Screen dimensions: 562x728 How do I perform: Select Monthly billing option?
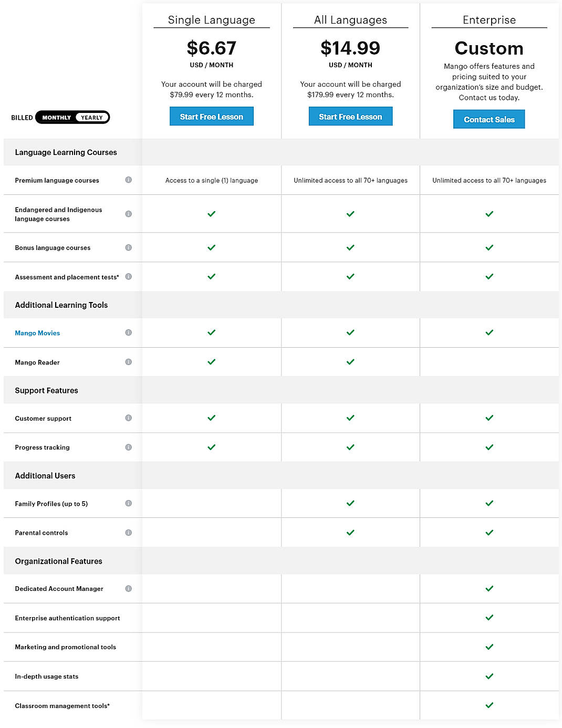[x=56, y=117]
